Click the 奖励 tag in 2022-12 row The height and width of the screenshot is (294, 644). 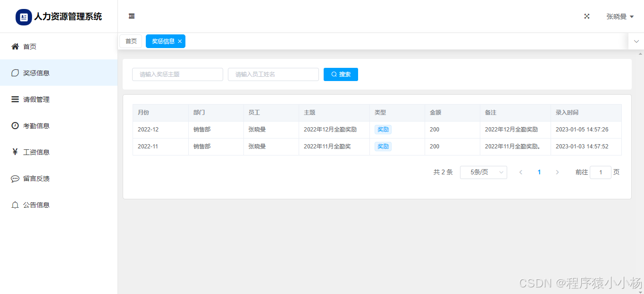point(383,130)
